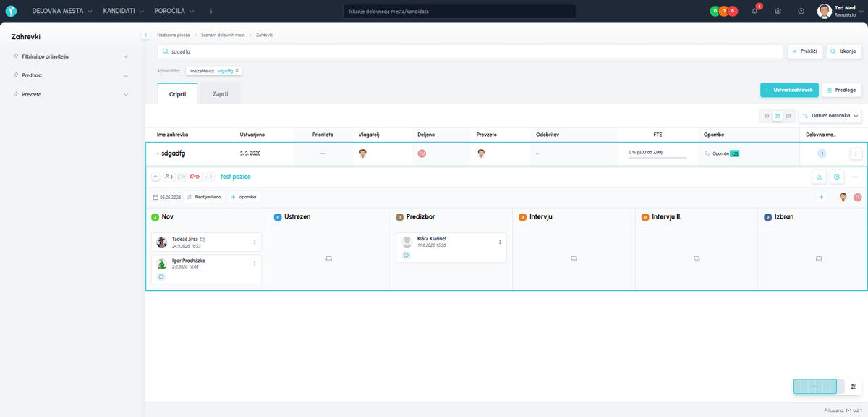Open comment bubble on Igor Procházka card
Screen dimensions: 868x417
[x=161, y=277]
